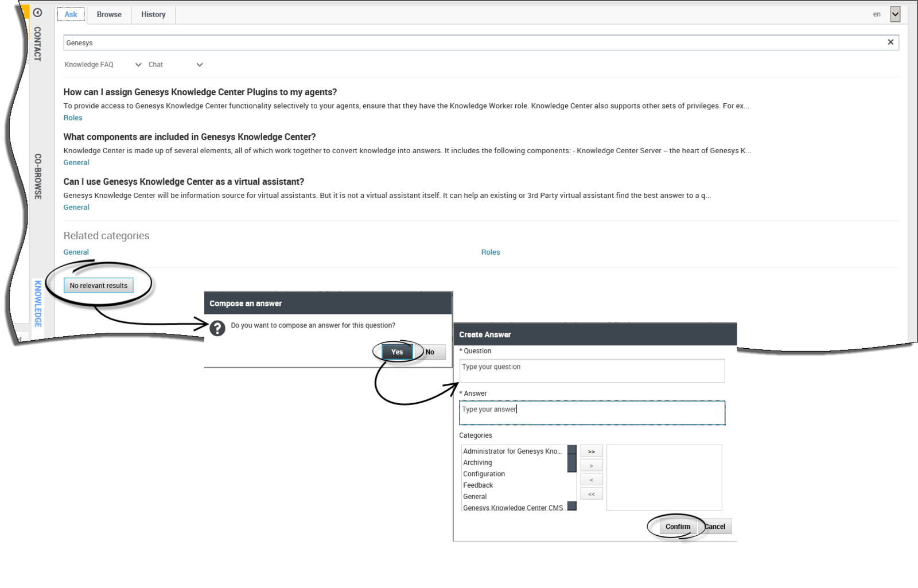Open General link under virtual assistant result
918x588 pixels.
(76, 207)
